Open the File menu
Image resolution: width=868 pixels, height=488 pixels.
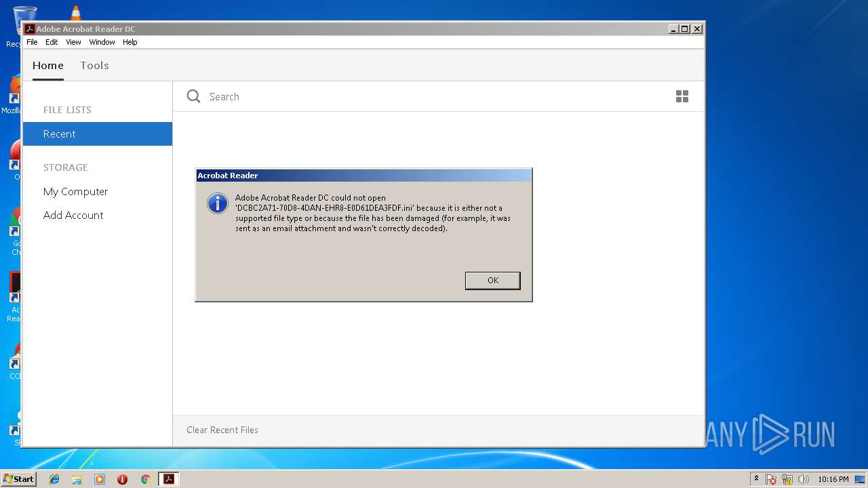click(x=32, y=42)
